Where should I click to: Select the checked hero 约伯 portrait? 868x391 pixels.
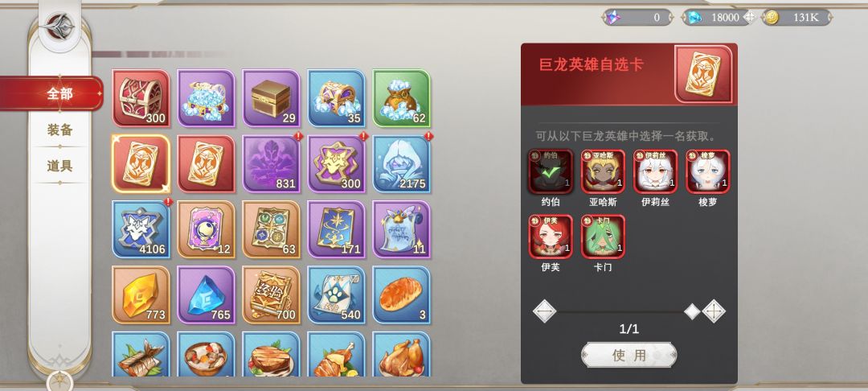[551, 171]
